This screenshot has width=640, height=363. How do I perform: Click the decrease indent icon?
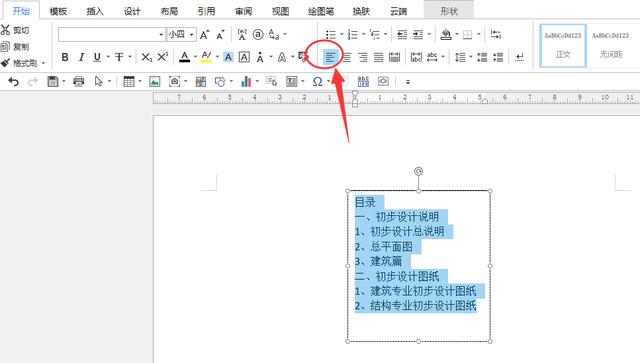click(x=402, y=35)
